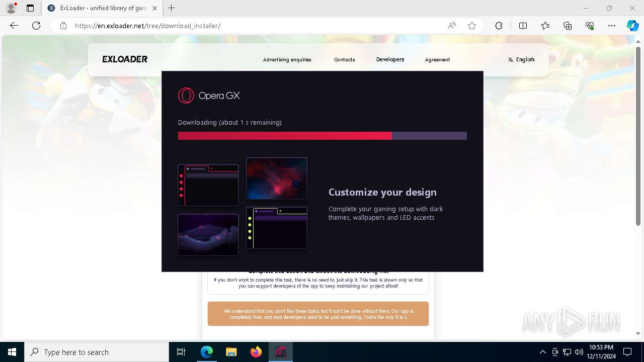Close the ExLoader tab

coord(154,8)
